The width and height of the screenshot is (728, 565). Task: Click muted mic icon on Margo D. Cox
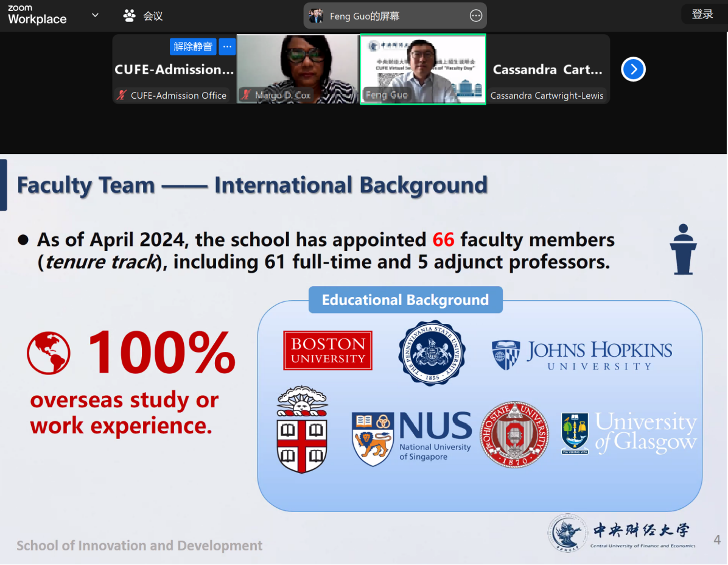[246, 95]
